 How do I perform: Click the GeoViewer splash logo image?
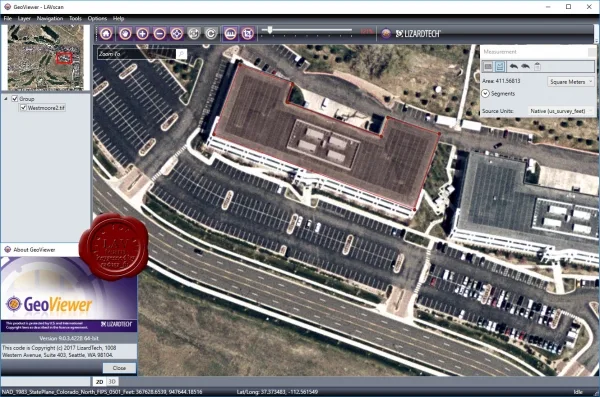point(69,295)
